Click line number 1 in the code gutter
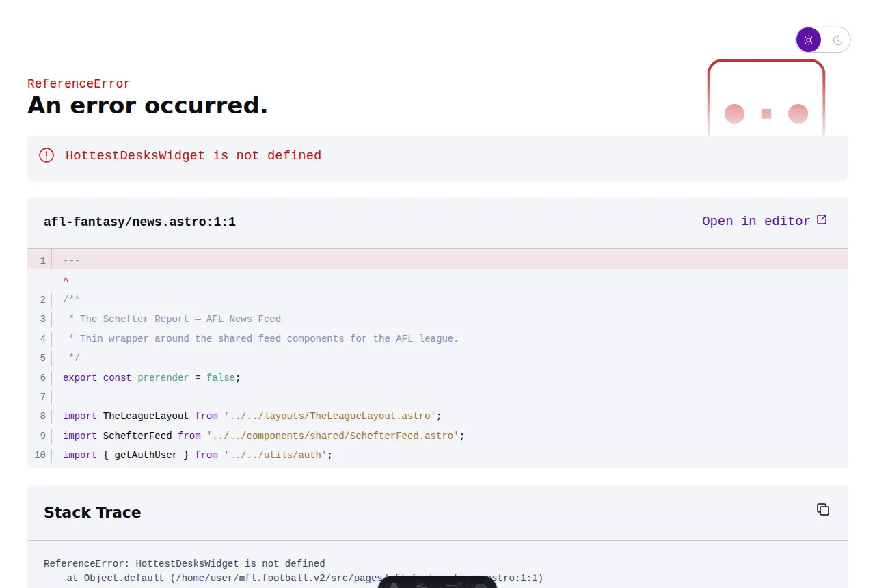 (x=42, y=260)
